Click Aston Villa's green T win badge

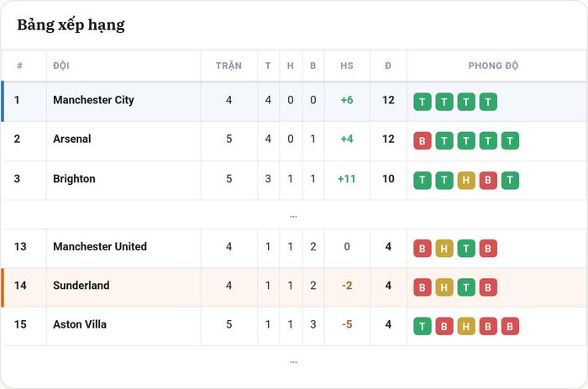(423, 326)
